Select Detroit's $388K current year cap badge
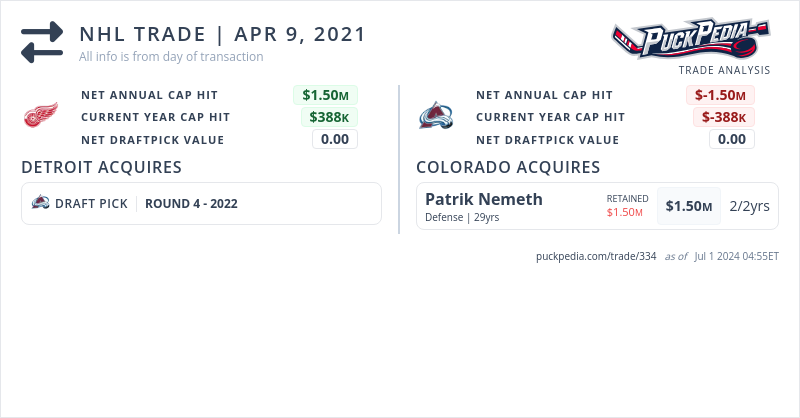The width and height of the screenshot is (800, 418). click(x=330, y=117)
